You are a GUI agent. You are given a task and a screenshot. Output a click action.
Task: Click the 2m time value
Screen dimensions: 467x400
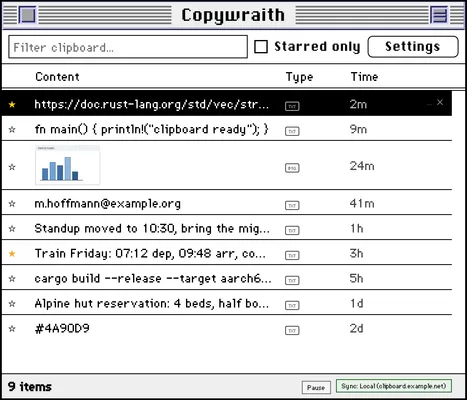click(358, 104)
